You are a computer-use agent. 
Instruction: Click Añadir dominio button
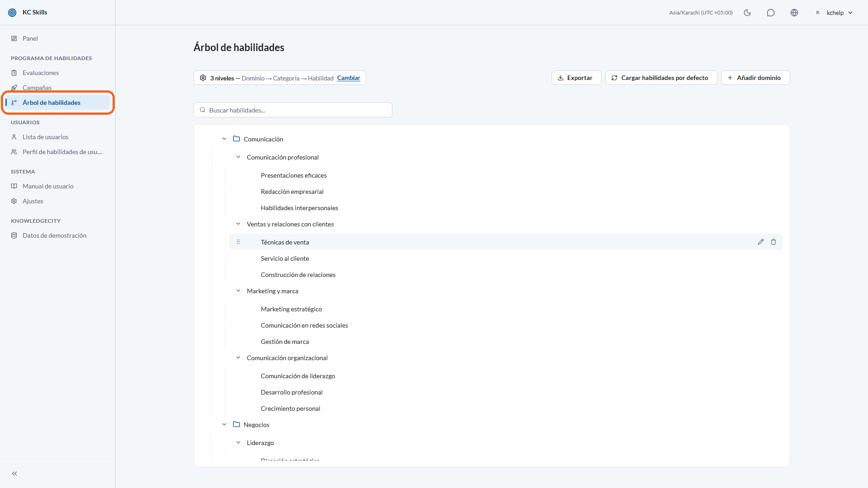coord(755,78)
